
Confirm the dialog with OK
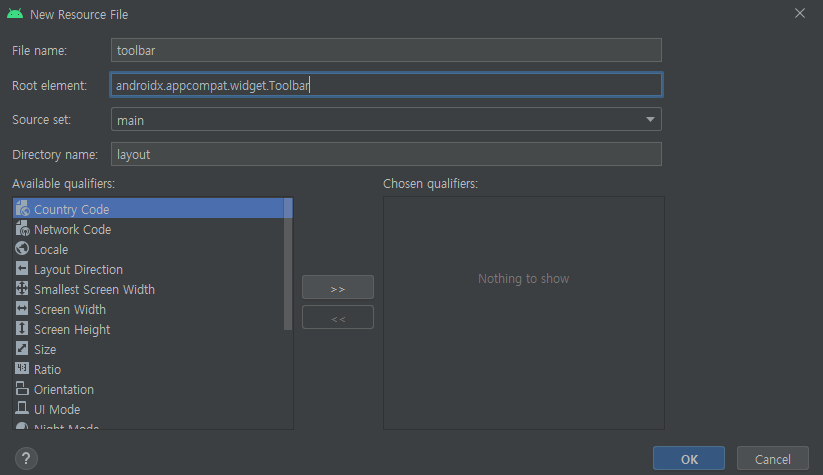coord(689,459)
